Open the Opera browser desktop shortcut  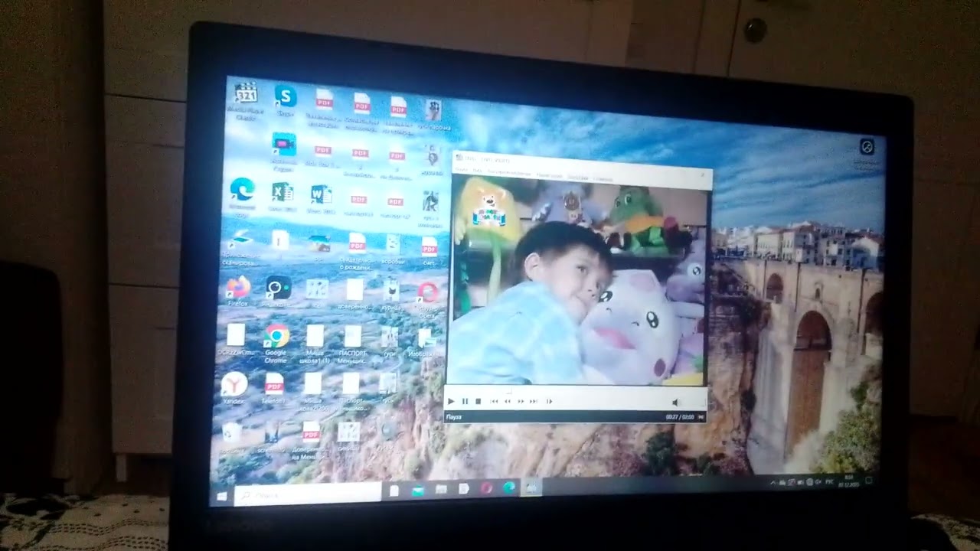426,297
